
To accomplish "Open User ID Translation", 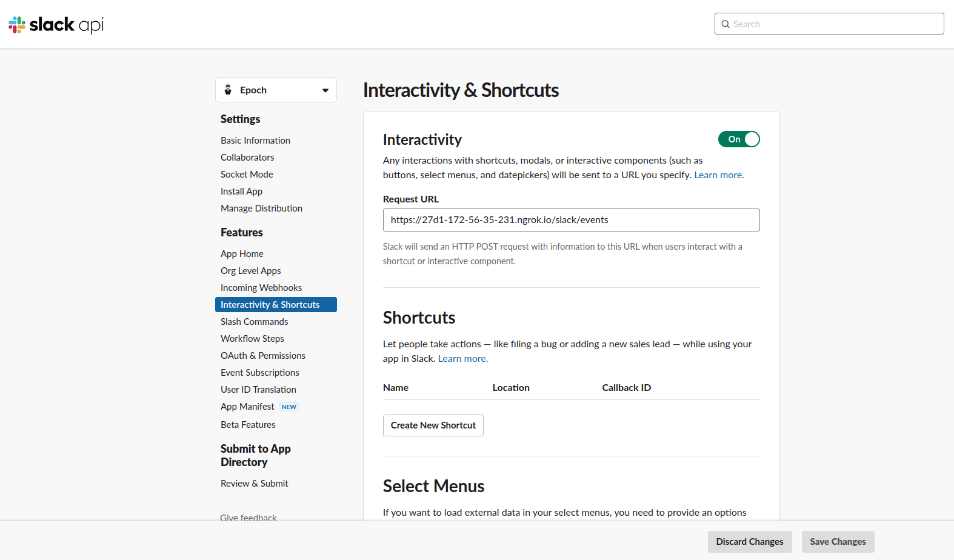I will click(x=258, y=390).
